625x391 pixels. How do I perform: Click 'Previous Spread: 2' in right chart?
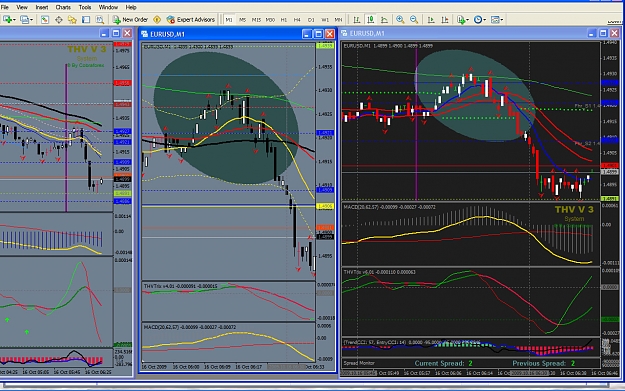(x=544, y=363)
